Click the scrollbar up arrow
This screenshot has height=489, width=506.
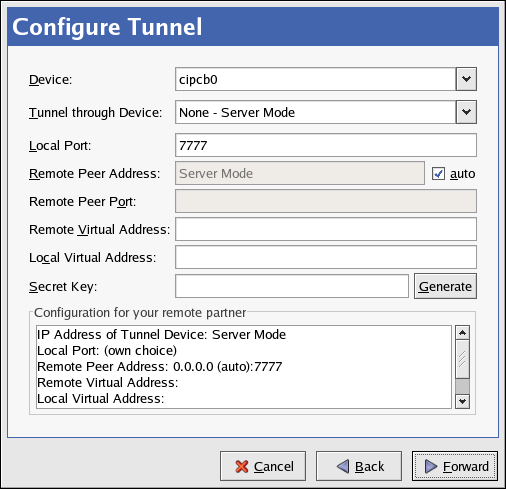462,333
